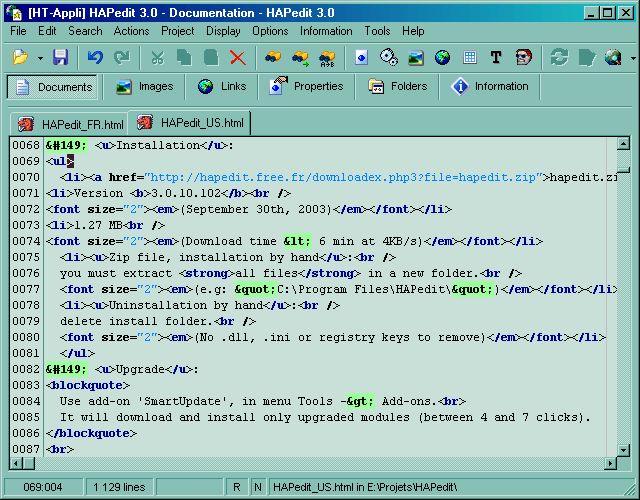This screenshot has width=640, height=500.
Task: Open the File menu
Action: pyautogui.click(x=18, y=31)
